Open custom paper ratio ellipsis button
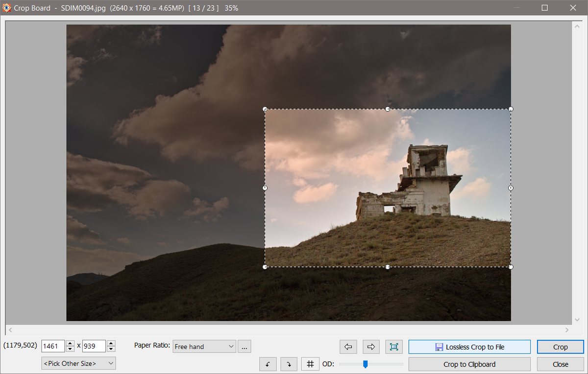The height and width of the screenshot is (374, 588). click(245, 347)
